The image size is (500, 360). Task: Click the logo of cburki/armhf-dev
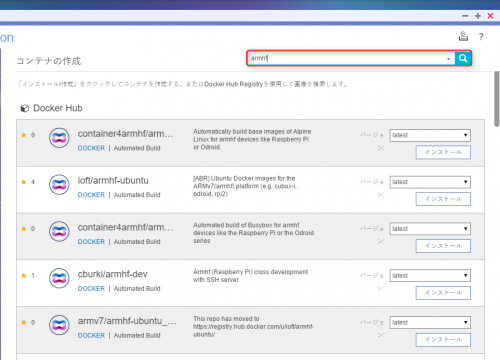click(x=59, y=278)
